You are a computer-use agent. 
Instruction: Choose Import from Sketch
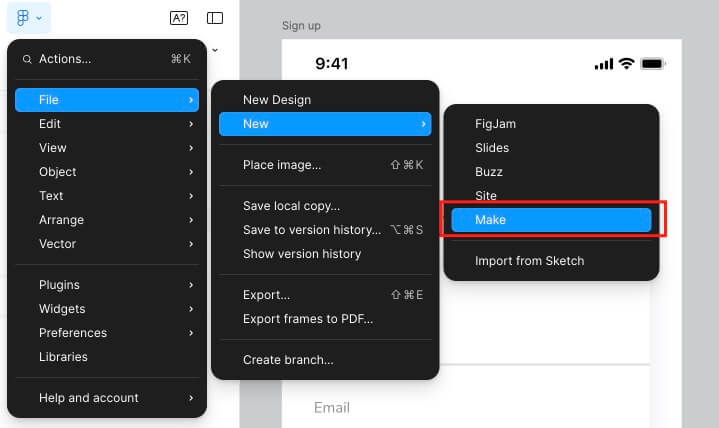point(529,261)
